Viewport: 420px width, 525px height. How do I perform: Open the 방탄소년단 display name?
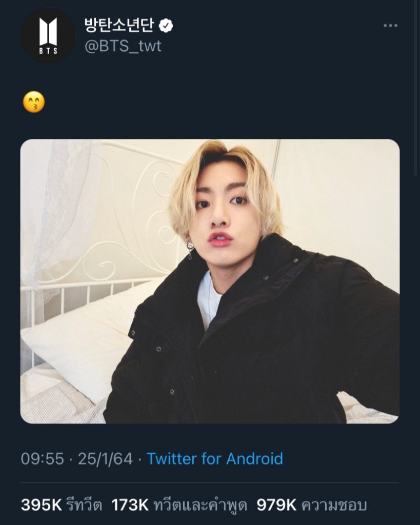point(118,25)
